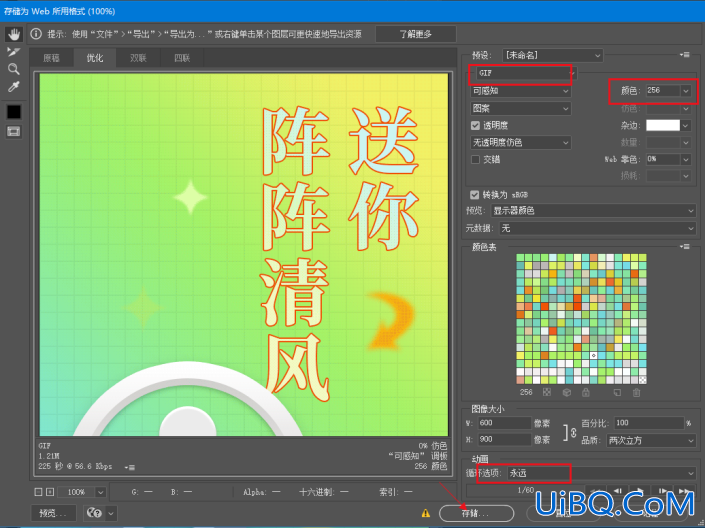
Task: Toggle slices visibility icon
Action: pos(13,131)
